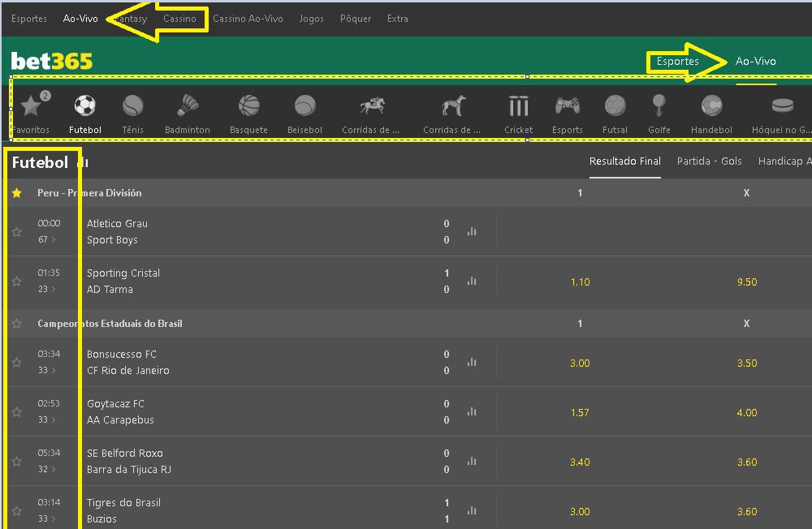Image resolution: width=812 pixels, height=529 pixels.
Task: Select the Handebol icon
Action: pyautogui.click(x=711, y=105)
